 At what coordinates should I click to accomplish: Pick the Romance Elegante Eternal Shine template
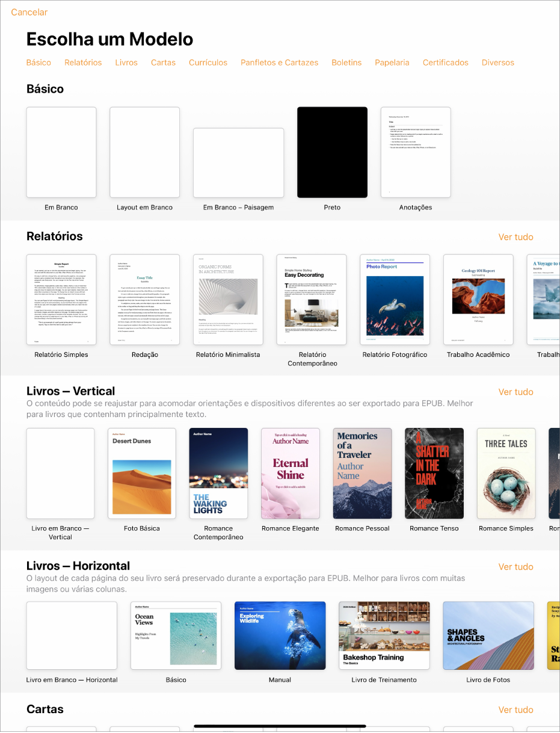(291, 473)
